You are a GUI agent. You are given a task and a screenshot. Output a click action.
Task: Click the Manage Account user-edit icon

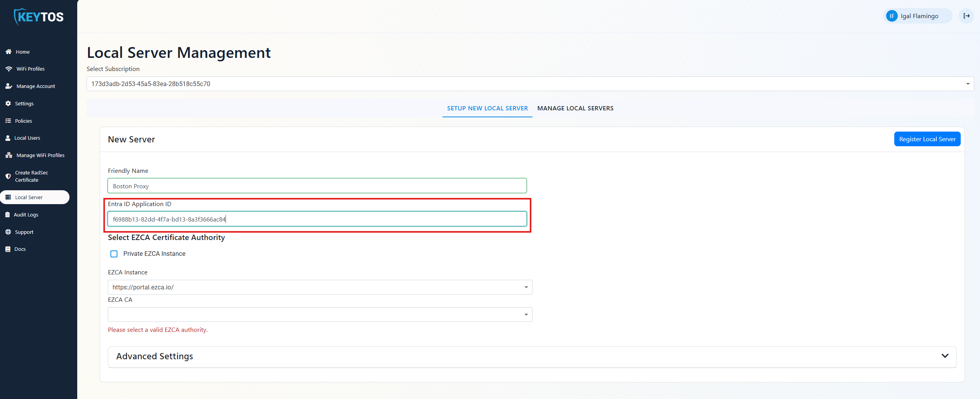[8, 86]
